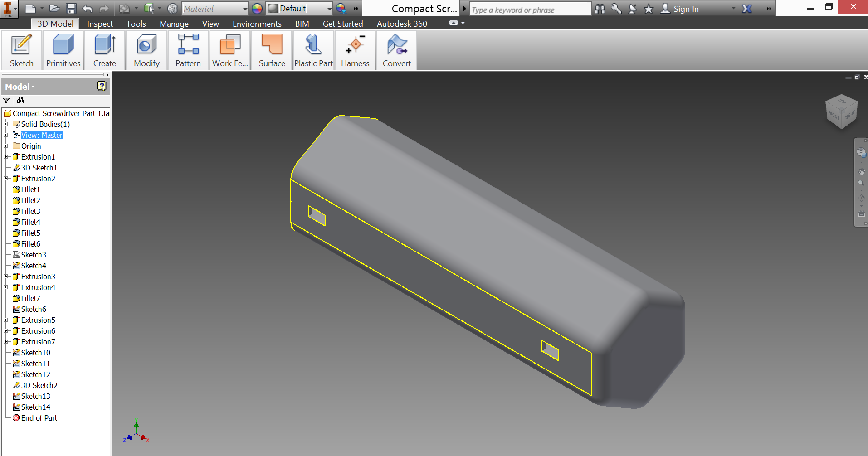The width and height of the screenshot is (868, 456).
Task: Switch to the Tools tab
Action: [x=136, y=24]
